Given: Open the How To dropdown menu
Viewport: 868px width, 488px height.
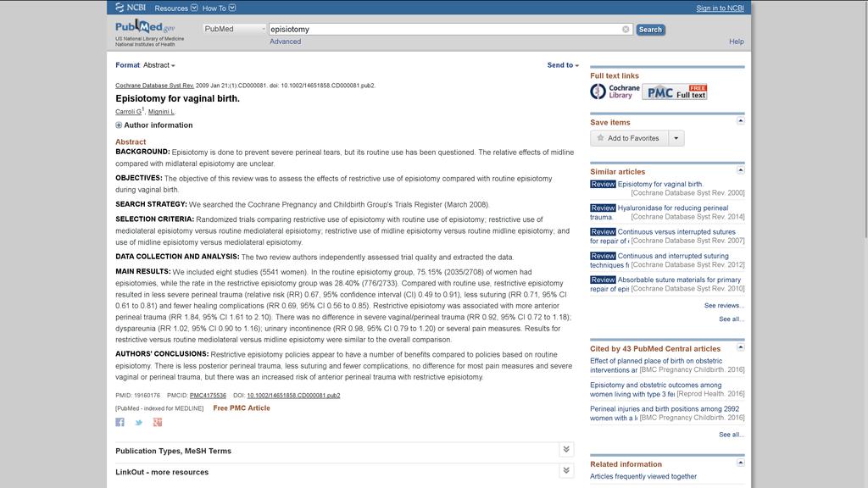Looking at the screenshot, I should click(219, 8).
